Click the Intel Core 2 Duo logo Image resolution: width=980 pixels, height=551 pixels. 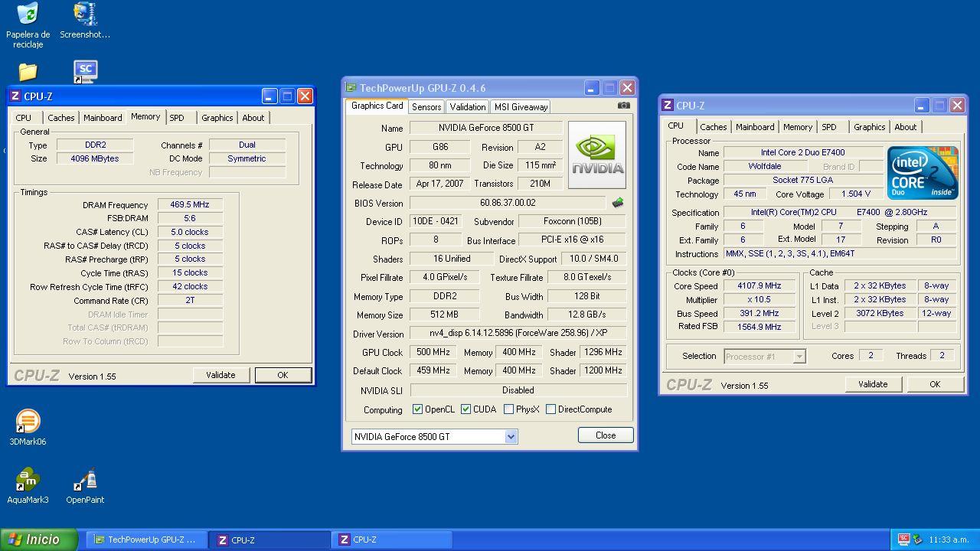click(923, 173)
